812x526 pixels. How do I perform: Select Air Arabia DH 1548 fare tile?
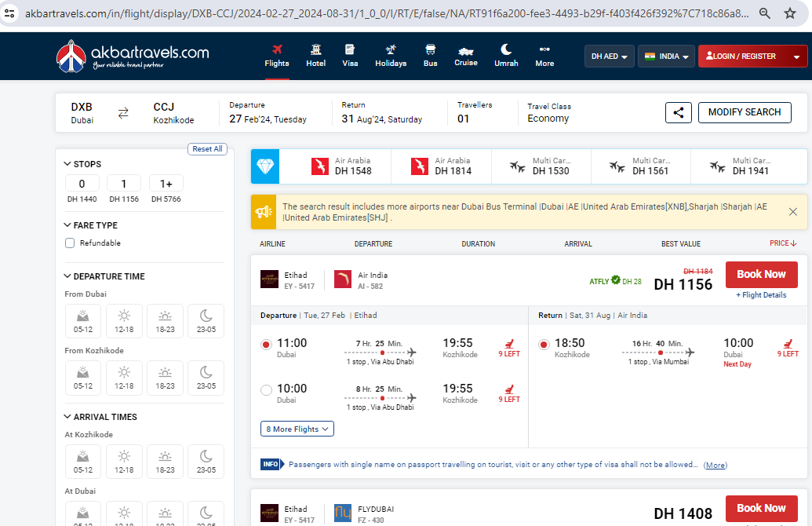point(340,166)
